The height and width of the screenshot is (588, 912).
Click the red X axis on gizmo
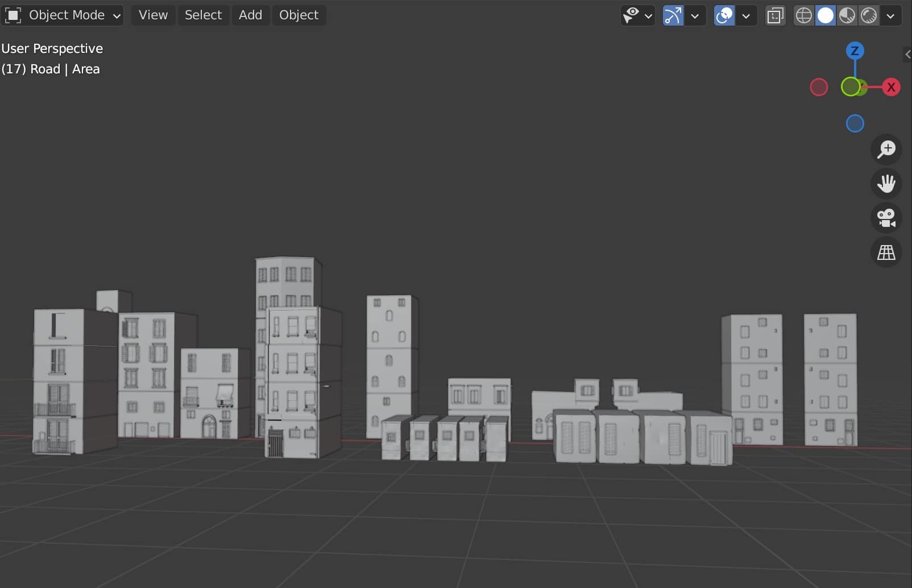coord(891,87)
